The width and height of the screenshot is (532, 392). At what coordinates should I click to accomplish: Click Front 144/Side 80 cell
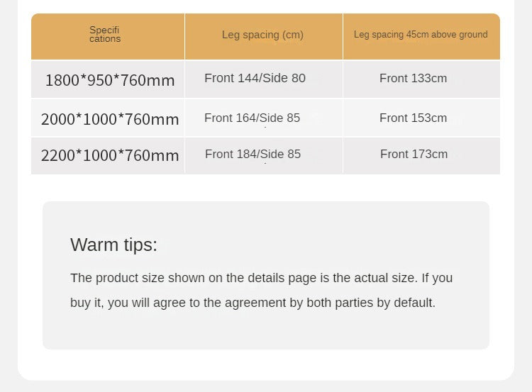coord(264,79)
